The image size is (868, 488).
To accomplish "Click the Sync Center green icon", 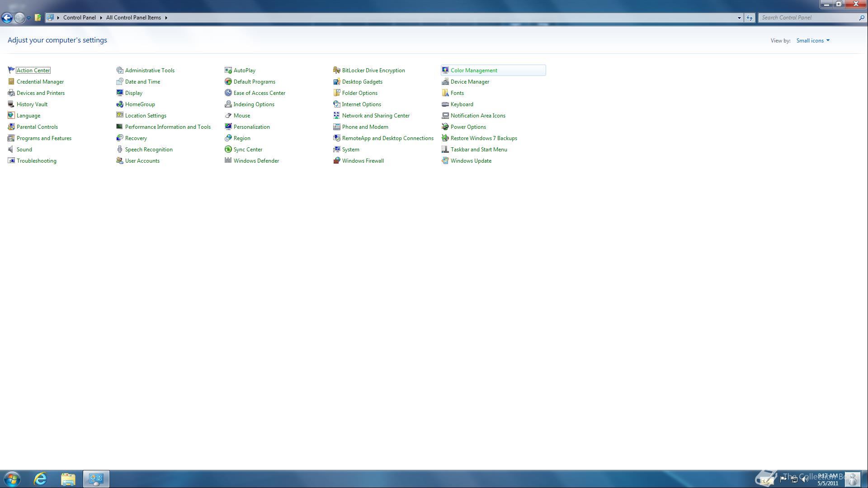I will 228,149.
